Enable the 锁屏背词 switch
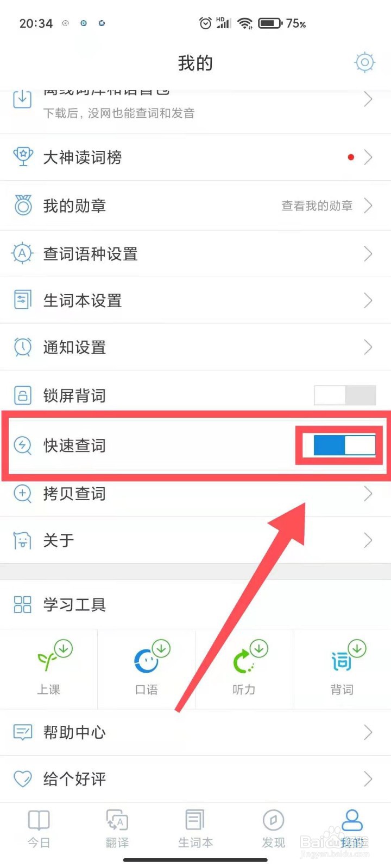Image resolution: width=391 pixels, height=868 pixels. (x=345, y=395)
